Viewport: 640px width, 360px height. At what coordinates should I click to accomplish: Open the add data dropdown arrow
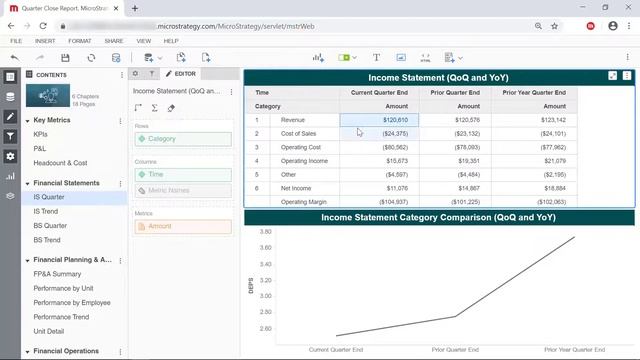[x=160, y=58]
